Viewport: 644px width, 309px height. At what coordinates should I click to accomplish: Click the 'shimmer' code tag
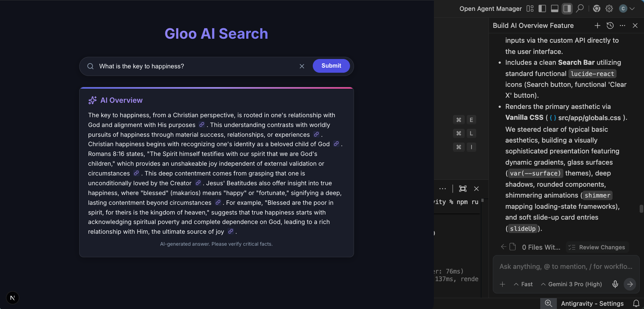[x=597, y=195]
